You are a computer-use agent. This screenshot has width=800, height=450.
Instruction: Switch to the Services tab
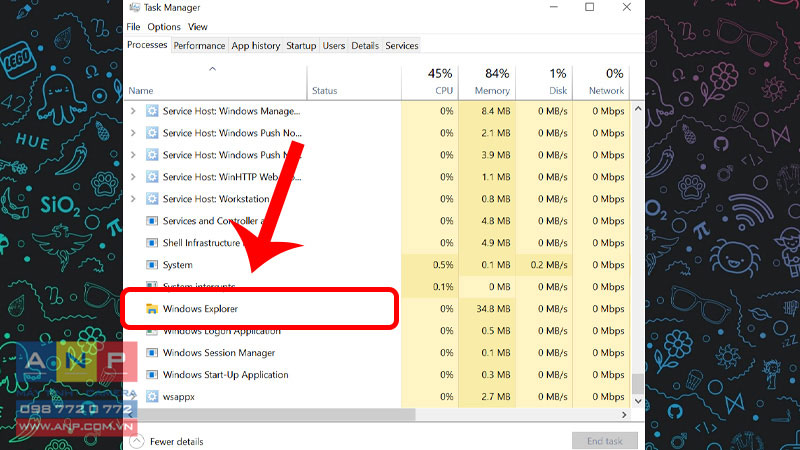[x=402, y=45]
